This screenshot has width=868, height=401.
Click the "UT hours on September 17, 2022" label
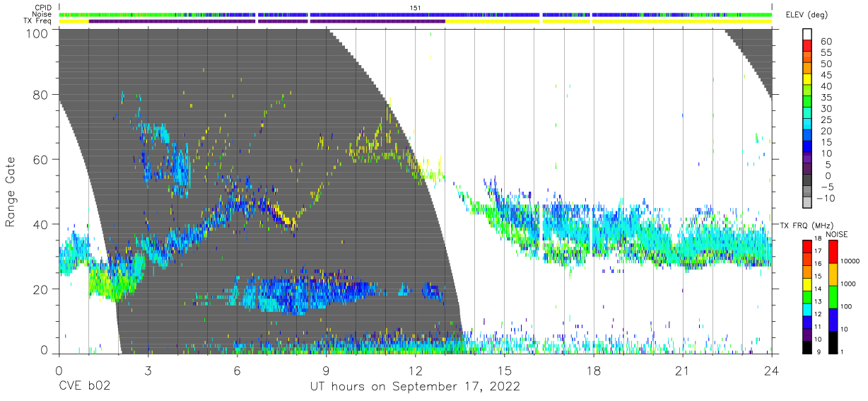(415, 386)
